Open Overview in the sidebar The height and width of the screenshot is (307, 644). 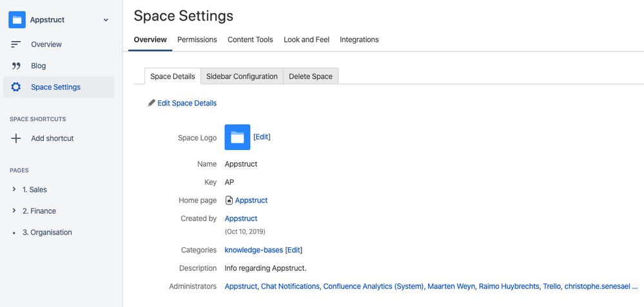(x=46, y=44)
